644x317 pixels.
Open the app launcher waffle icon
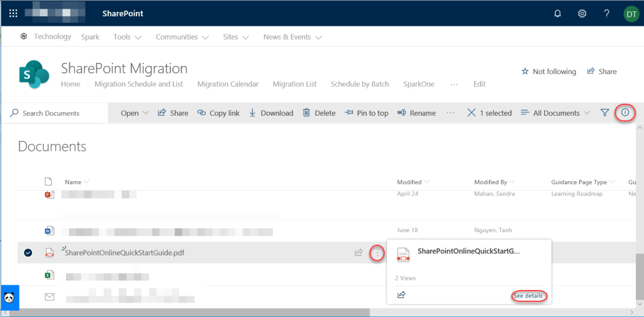pyautogui.click(x=13, y=14)
